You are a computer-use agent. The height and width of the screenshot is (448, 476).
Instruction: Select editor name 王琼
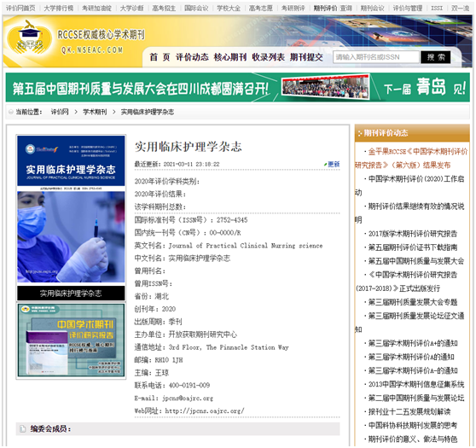tap(162, 373)
